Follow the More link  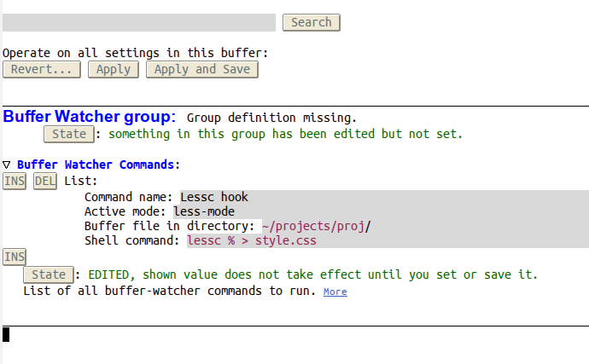pos(335,292)
